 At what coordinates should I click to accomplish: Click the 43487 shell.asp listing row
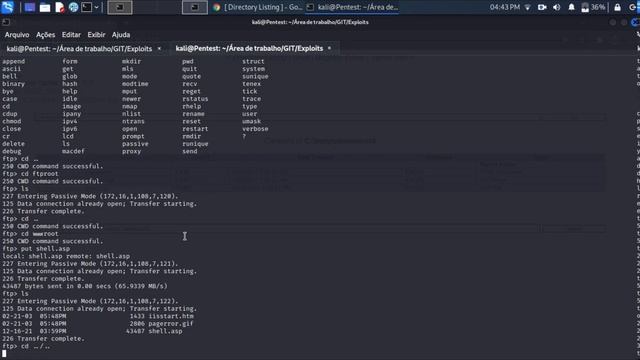(92, 331)
